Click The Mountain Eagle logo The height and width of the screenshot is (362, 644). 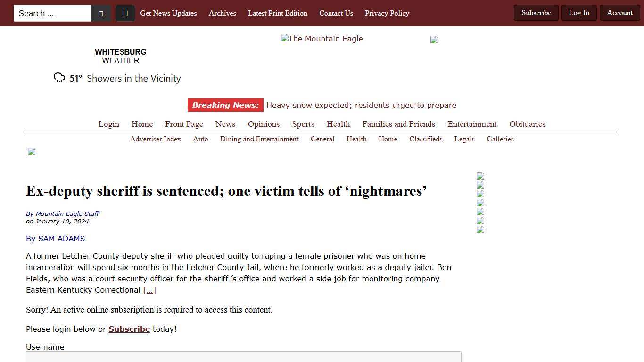322,39
